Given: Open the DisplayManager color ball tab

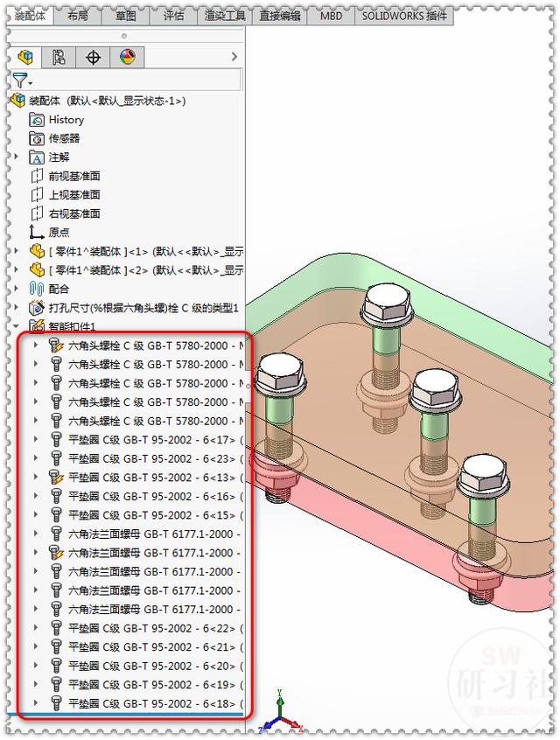Looking at the screenshot, I should (x=128, y=58).
